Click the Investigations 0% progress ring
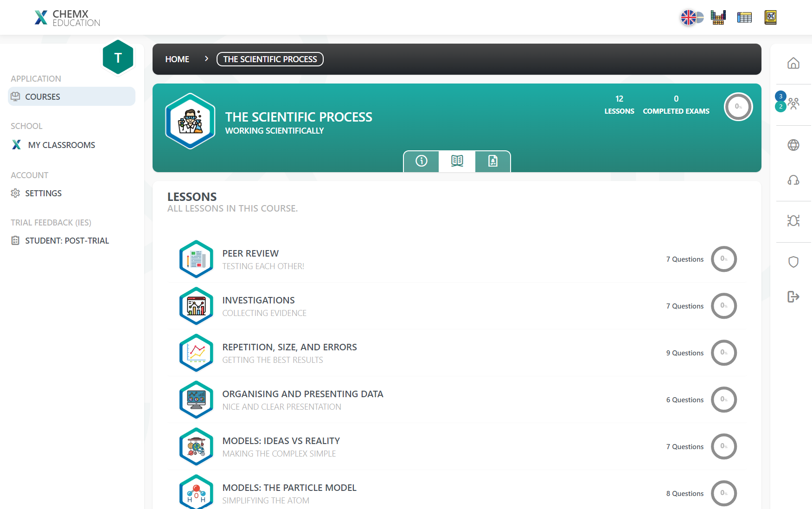This screenshot has height=509, width=812. (724, 306)
